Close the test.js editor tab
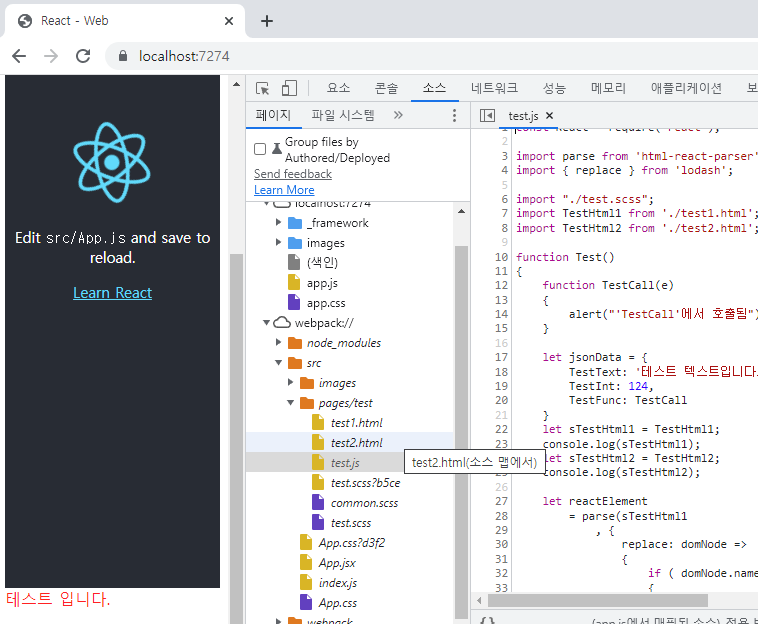758x624 pixels. [549, 116]
